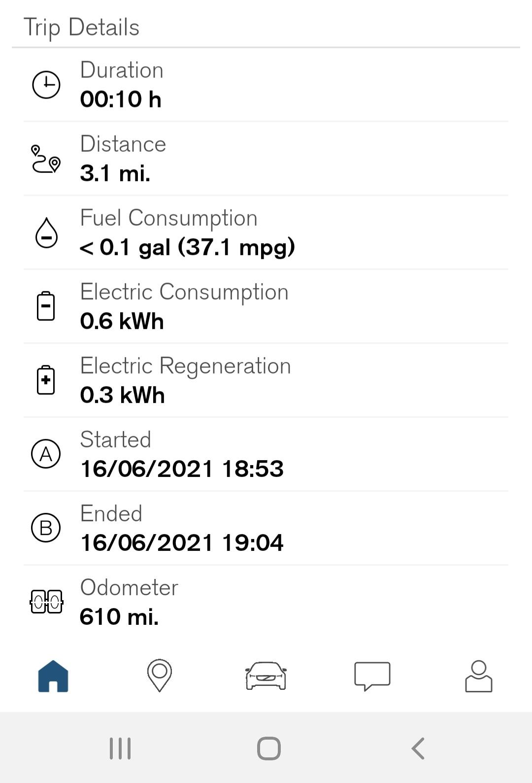The height and width of the screenshot is (783, 532).
Task: Tap the Odometer icon
Action: 46,602
